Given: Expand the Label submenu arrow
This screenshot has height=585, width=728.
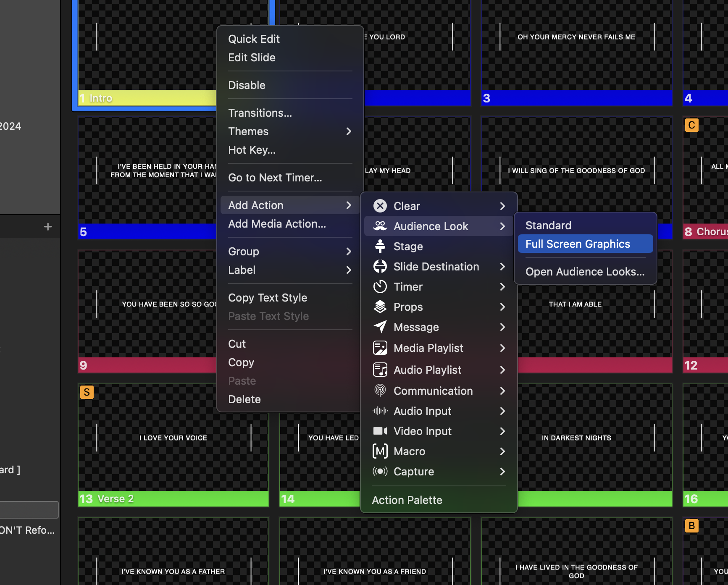Looking at the screenshot, I should (349, 270).
